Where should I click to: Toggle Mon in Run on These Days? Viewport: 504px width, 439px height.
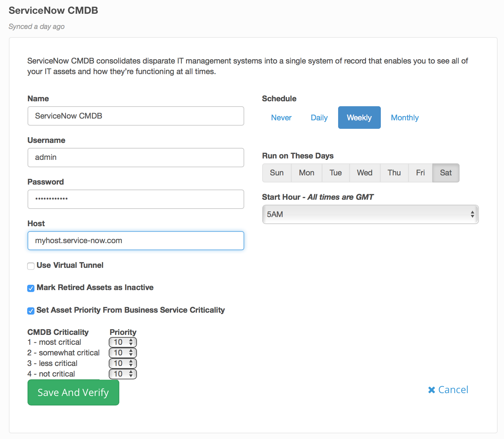point(307,173)
